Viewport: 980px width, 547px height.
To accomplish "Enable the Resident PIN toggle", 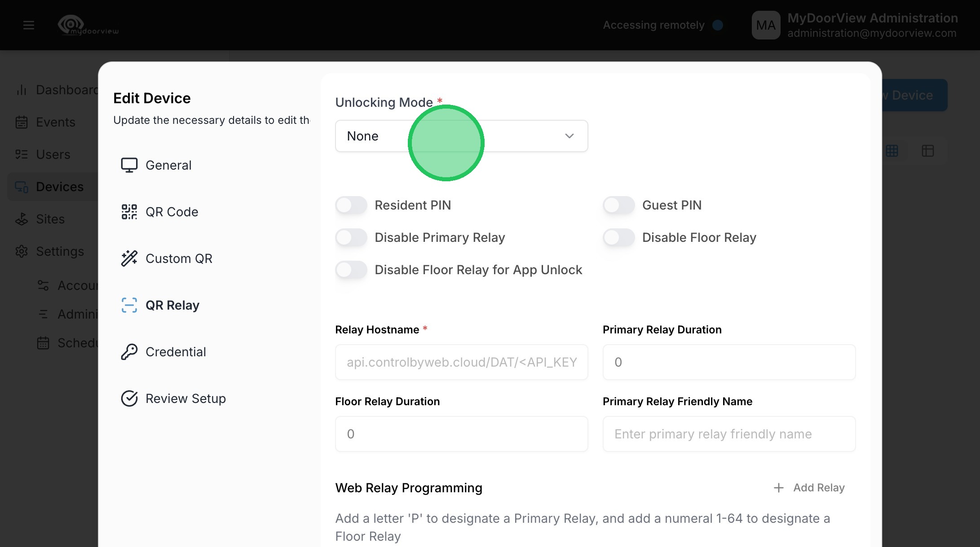I will [x=351, y=206].
